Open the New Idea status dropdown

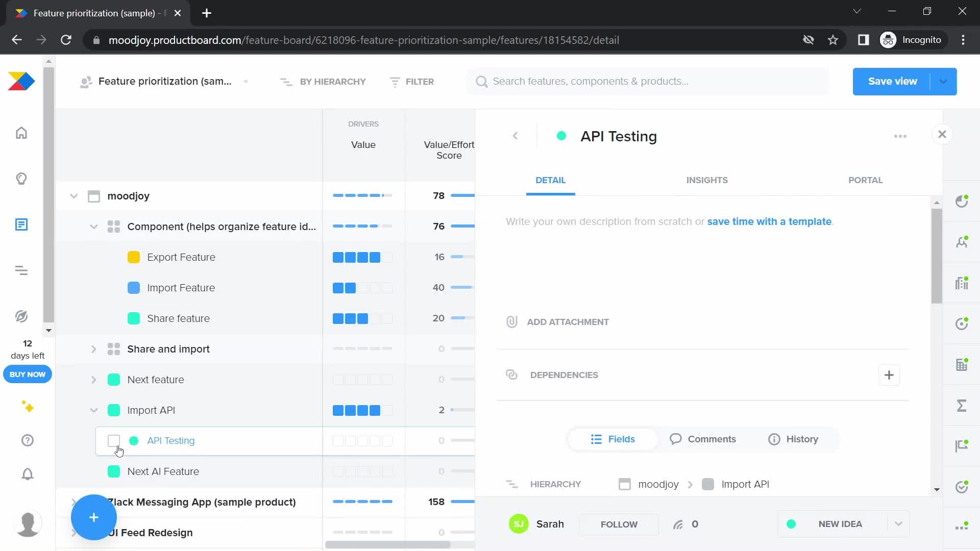point(898,524)
